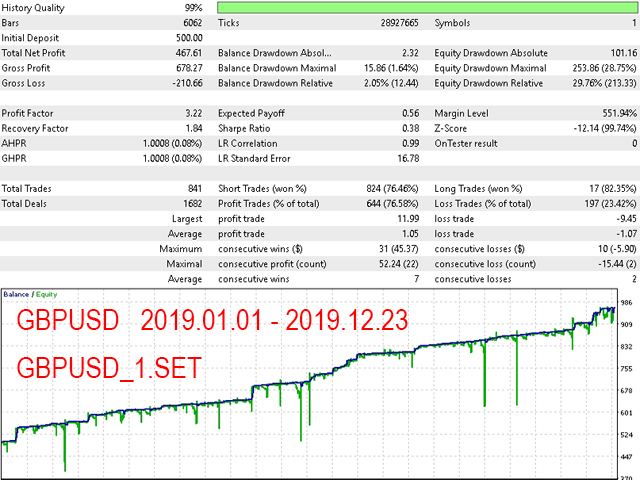Click the red GBPUSD date range annotation
Viewport: 640px width, 480px height.
click(x=212, y=320)
